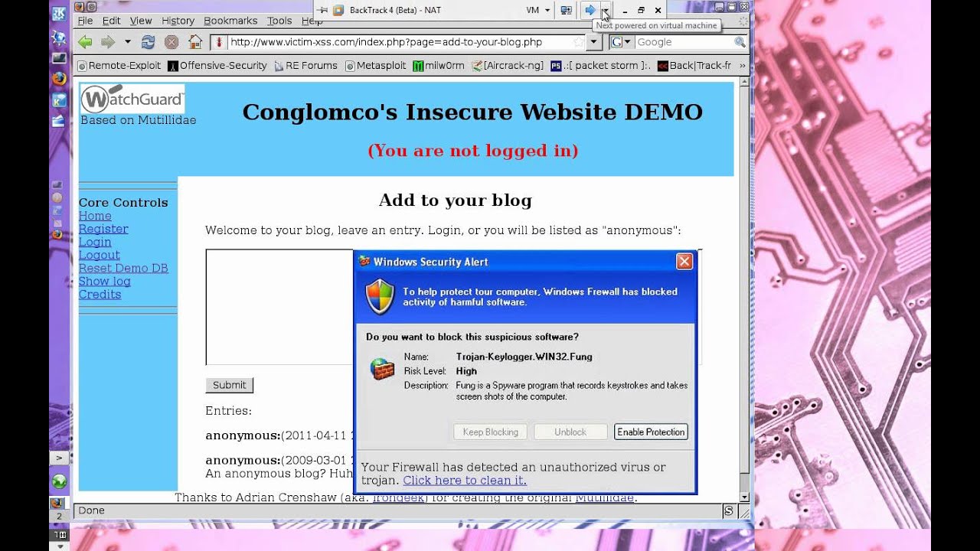980x551 pixels.
Task: Open the terminal monitor icon in side panel
Action: tap(58, 57)
